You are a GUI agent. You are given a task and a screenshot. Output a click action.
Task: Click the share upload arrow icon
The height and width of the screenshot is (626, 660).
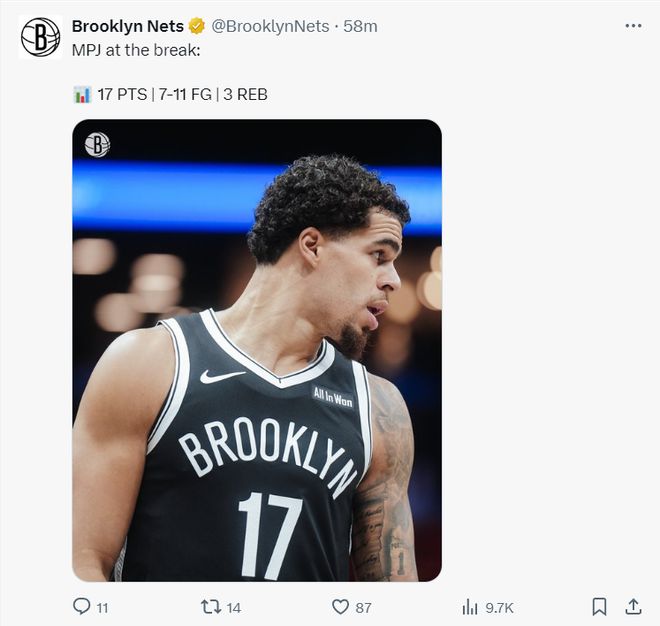click(633, 607)
